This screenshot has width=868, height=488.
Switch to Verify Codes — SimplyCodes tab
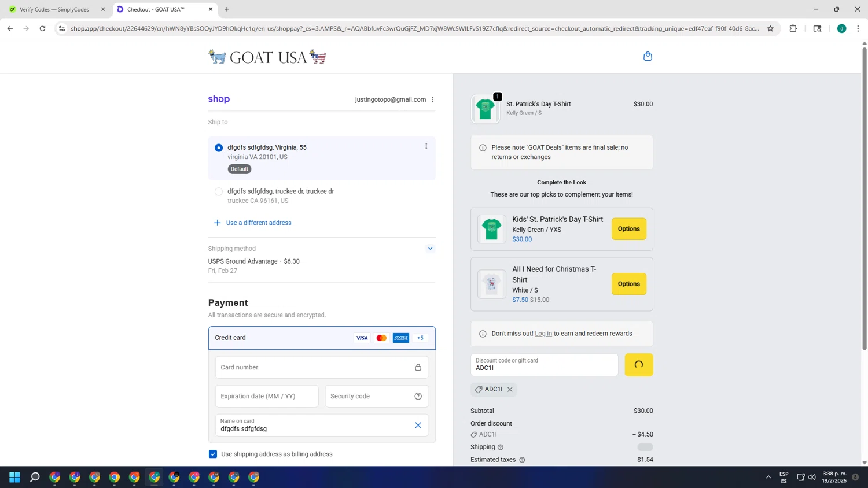[x=54, y=9]
